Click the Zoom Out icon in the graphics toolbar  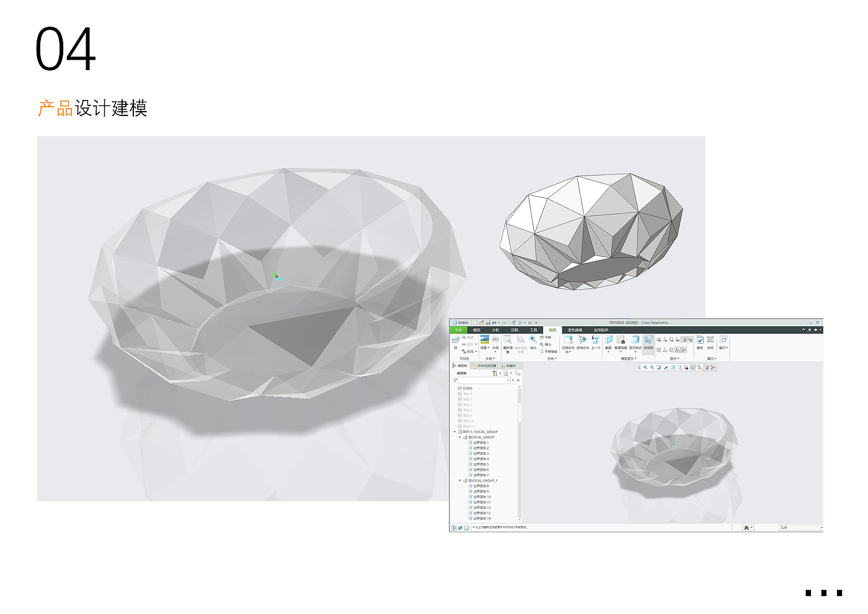[x=652, y=367]
